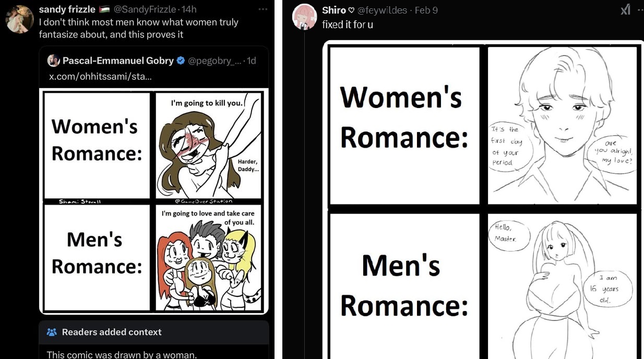
Task: Open more options on sandy frizzle's post
Action: coord(263,9)
